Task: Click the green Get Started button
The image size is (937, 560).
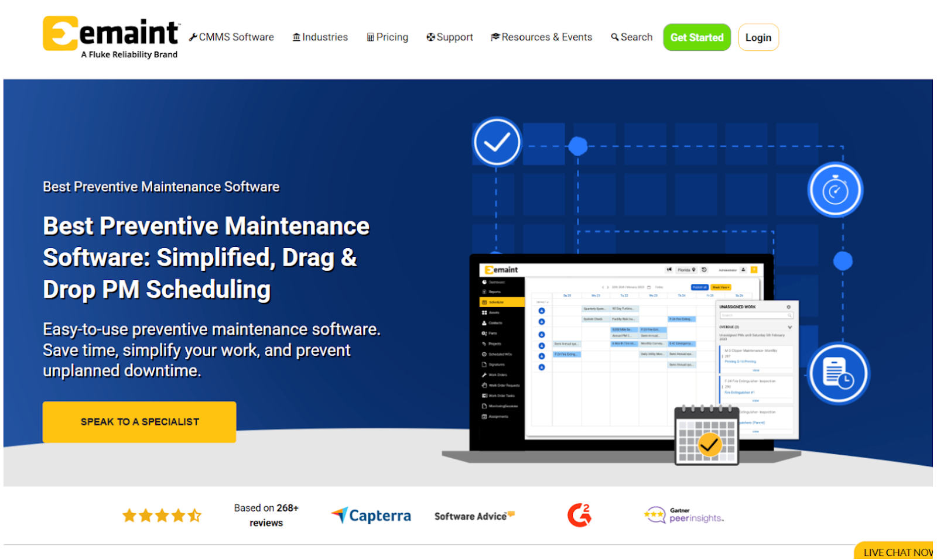Action: pos(697,37)
